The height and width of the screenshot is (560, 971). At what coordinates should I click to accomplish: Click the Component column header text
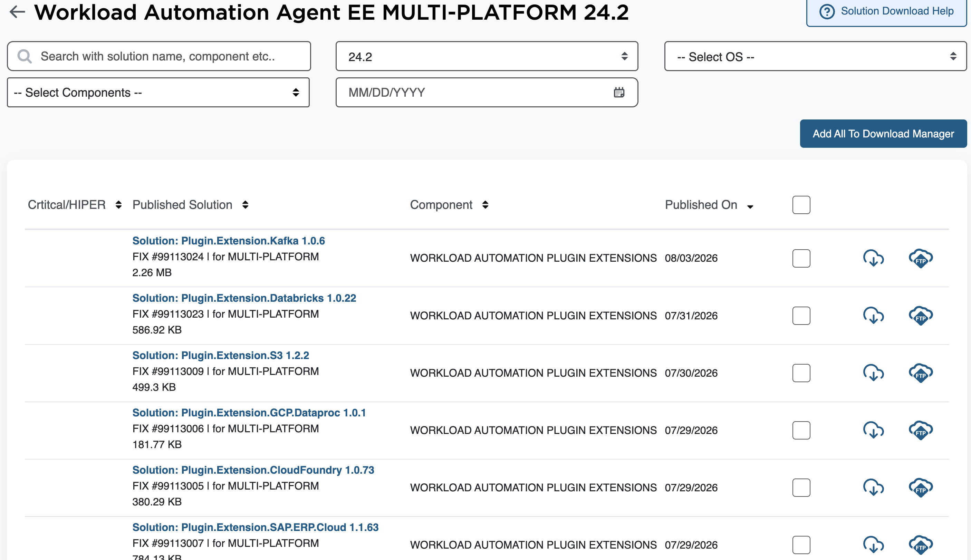pos(441,205)
